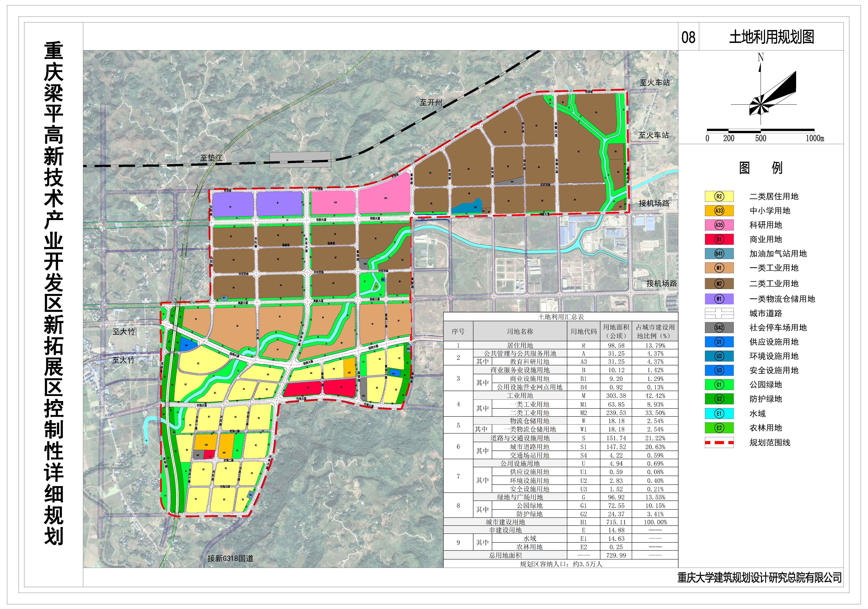Click the '至开州' map label
Viewport: 868px width, 609px height.
click(x=431, y=103)
